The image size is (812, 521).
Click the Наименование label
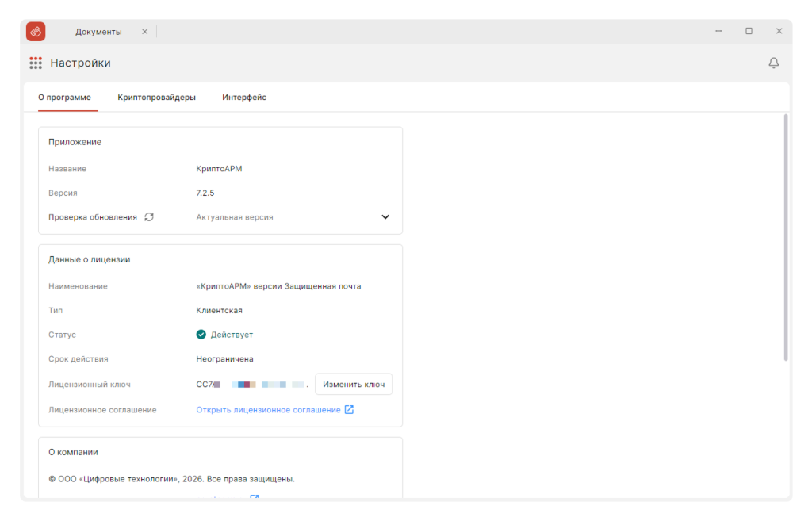[79, 286]
